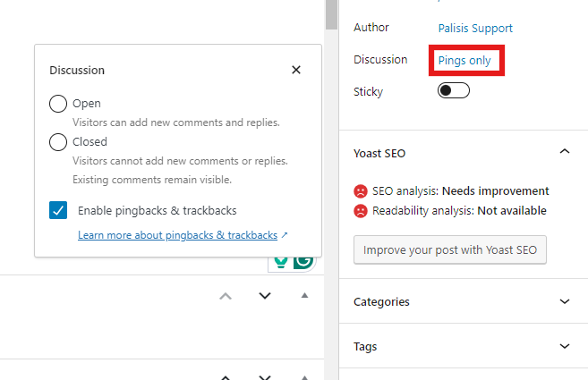Click the external link arrow icon
The height and width of the screenshot is (380, 588).
[x=285, y=235]
